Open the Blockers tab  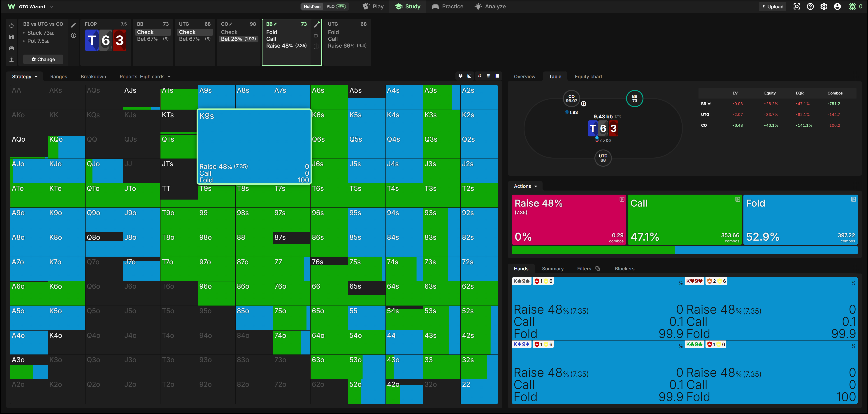(x=624, y=269)
